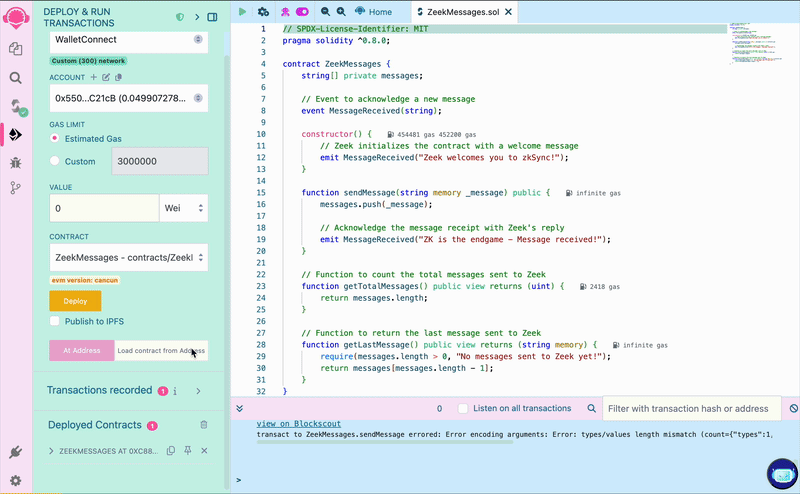This screenshot has width=800, height=494.
Task: Open the RemixAI assistant chat bubble
Action: [x=781, y=474]
